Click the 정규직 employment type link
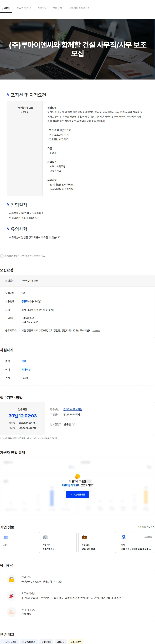The height and width of the screenshot is (644, 155). coord(25,301)
